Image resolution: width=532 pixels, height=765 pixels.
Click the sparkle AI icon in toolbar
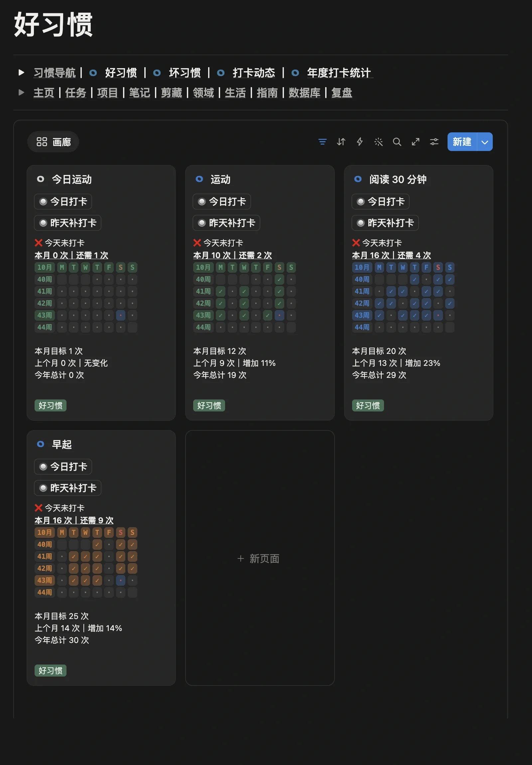tap(378, 142)
